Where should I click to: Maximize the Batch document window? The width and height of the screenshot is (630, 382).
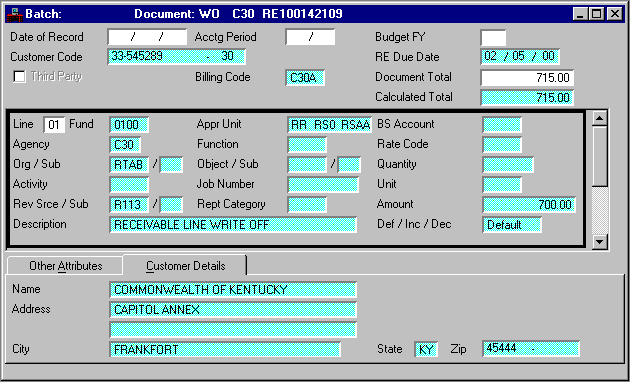597,14
